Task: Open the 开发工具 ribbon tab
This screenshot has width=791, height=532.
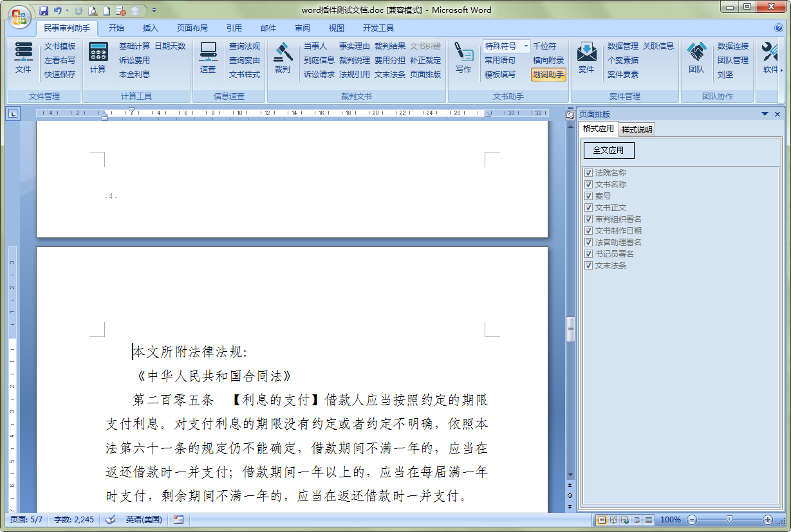Action: click(x=378, y=28)
